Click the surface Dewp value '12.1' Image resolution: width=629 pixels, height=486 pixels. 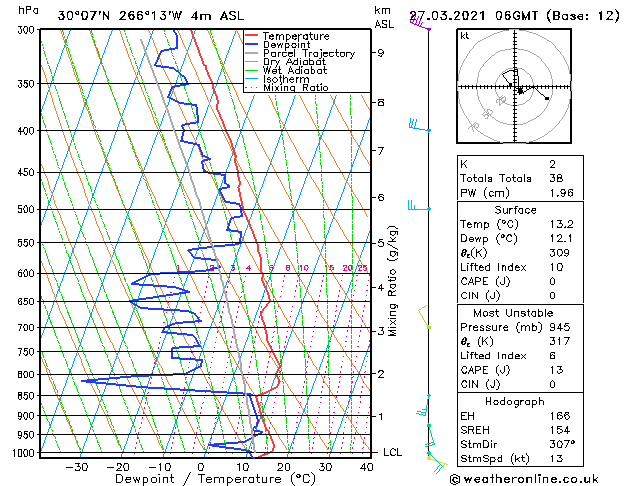561,238
